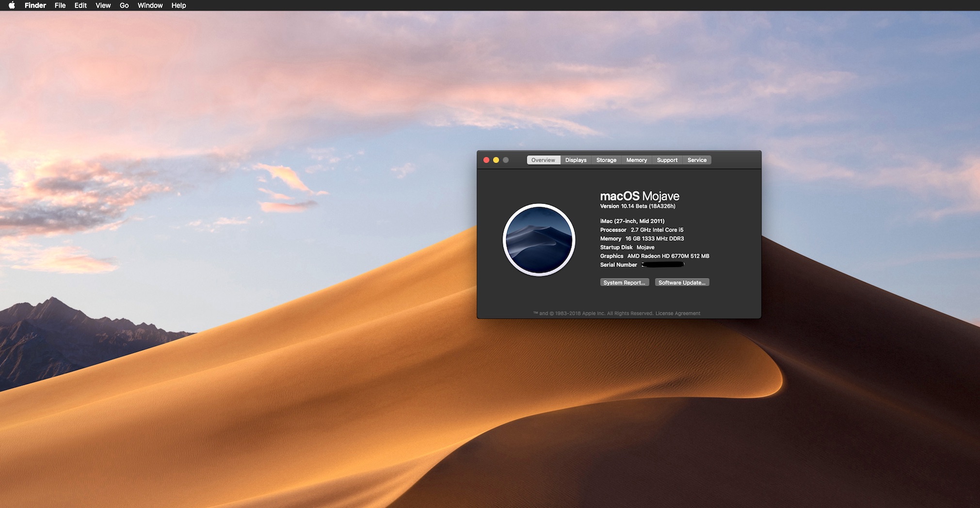Minimize the About This Mac window
The width and height of the screenshot is (980, 508).
[496, 160]
